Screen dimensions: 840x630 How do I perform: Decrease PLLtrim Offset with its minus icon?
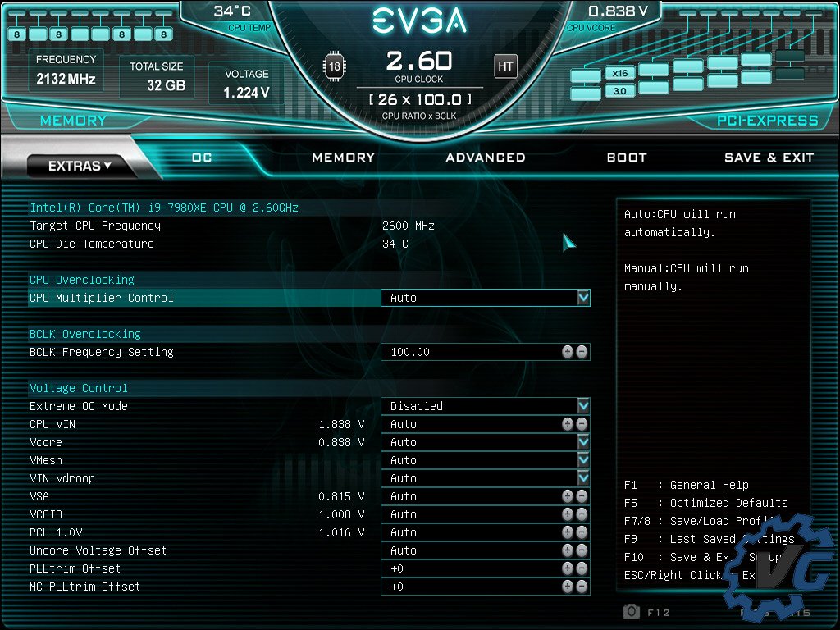click(582, 568)
